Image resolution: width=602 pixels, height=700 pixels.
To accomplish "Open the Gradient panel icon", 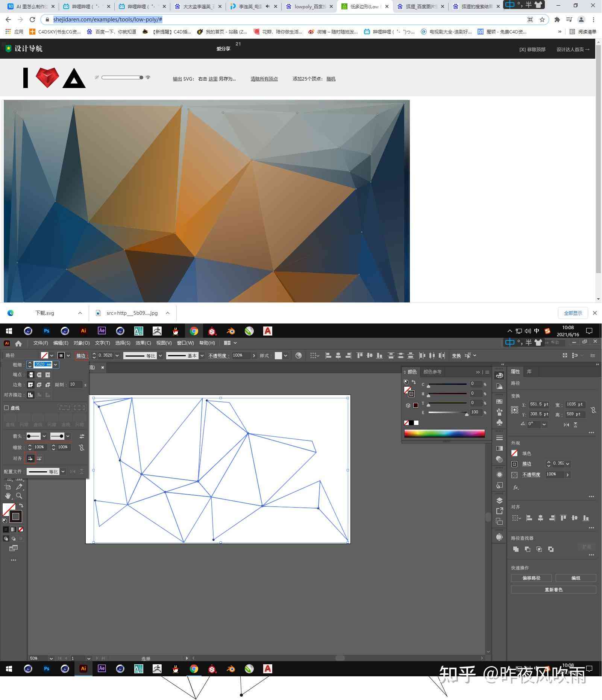I will click(x=499, y=448).
